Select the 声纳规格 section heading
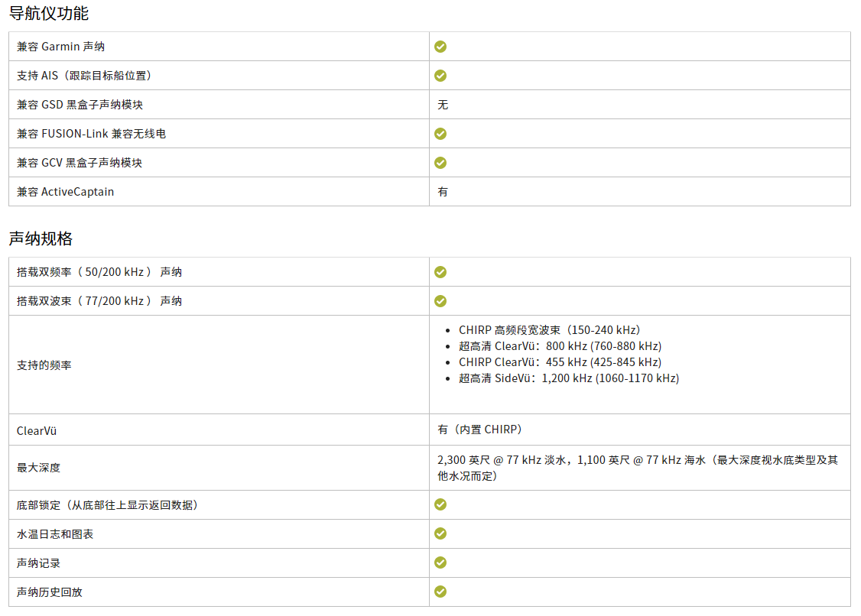 pos(41,238)
